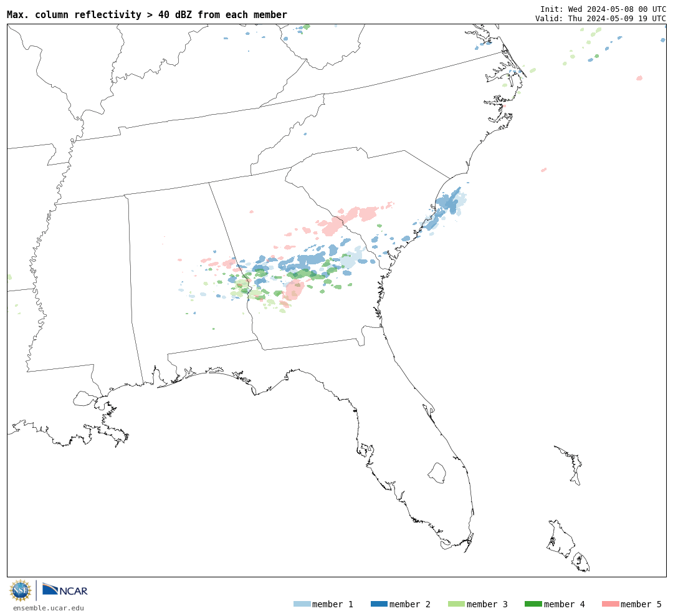Click the member 4 dark green swatch

click(x=533, y=604)
